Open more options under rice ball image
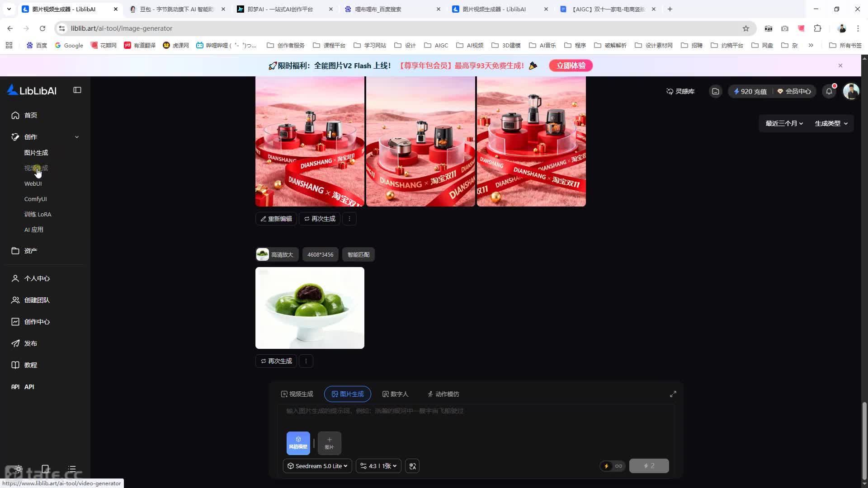 [306, 361]
